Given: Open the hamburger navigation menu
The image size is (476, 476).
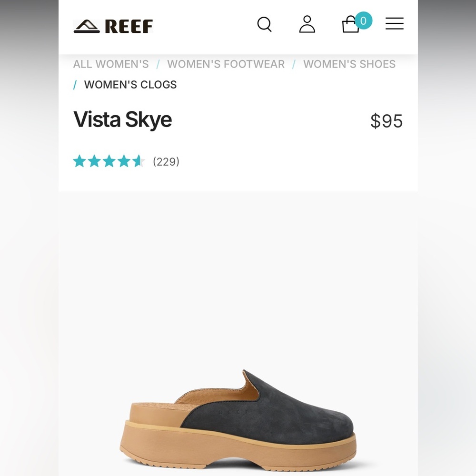Looking at the screenshot, I should pos(394,24).
